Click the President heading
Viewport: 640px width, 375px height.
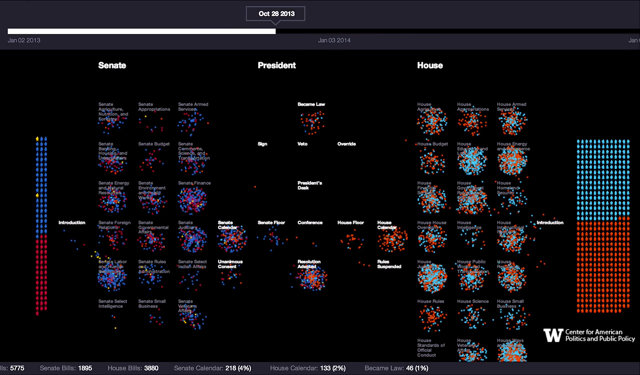pos(277,65)
